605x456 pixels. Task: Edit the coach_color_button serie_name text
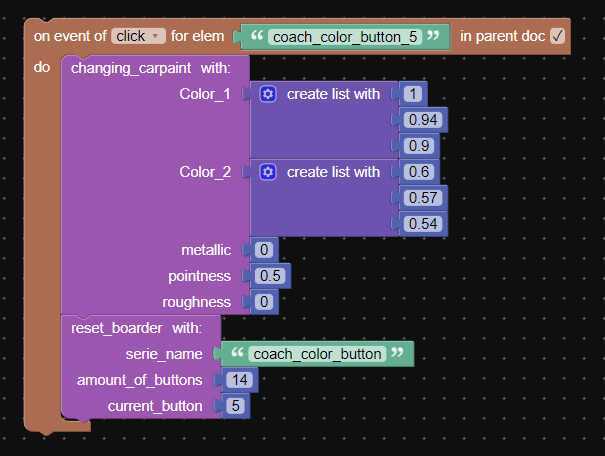pos(317,354)
